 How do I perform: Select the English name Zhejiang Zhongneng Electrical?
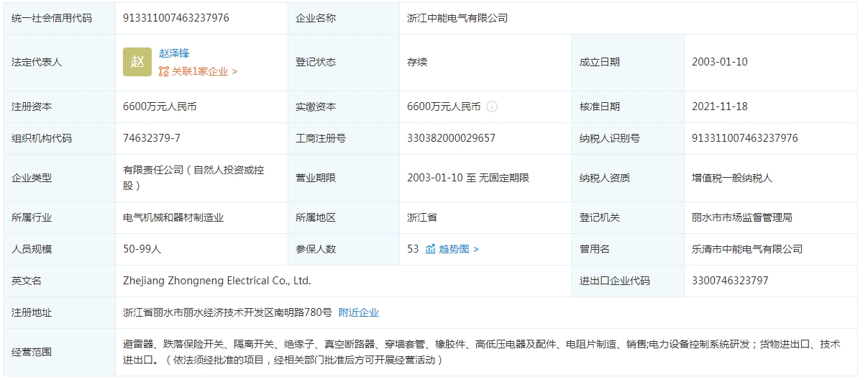point(217,281)
